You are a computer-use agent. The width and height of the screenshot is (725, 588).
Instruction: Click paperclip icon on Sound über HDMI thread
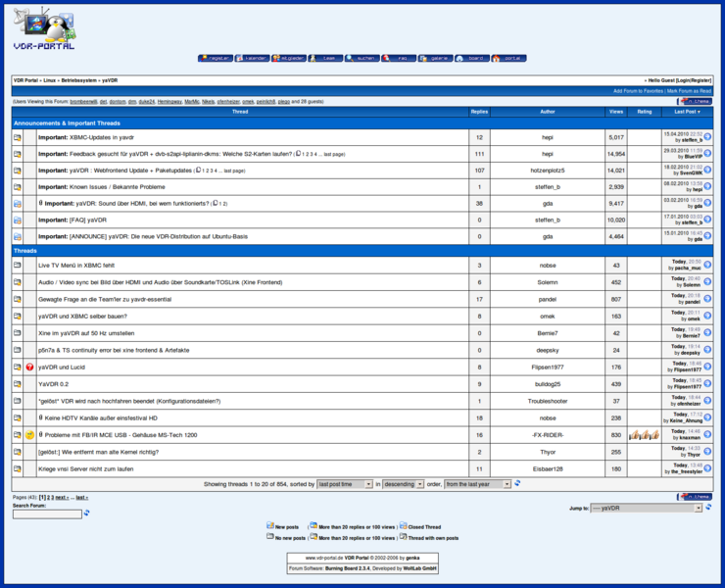pos(41,203)
